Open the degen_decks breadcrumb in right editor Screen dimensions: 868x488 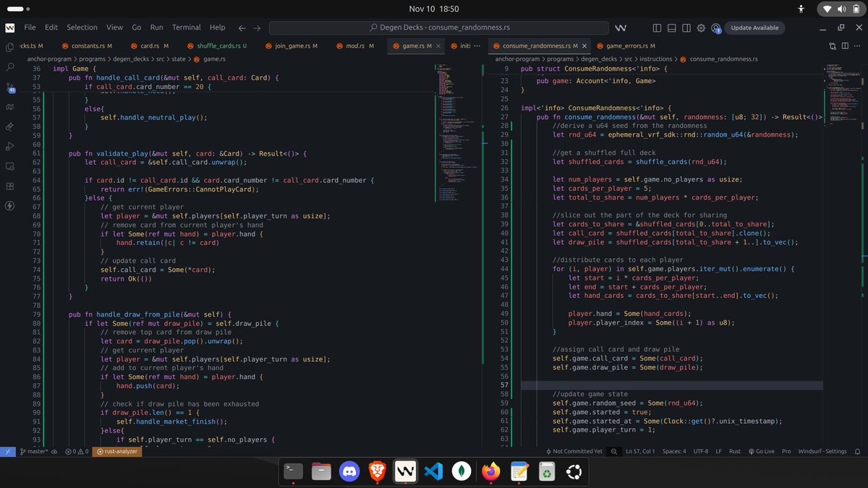pos(598,59)
